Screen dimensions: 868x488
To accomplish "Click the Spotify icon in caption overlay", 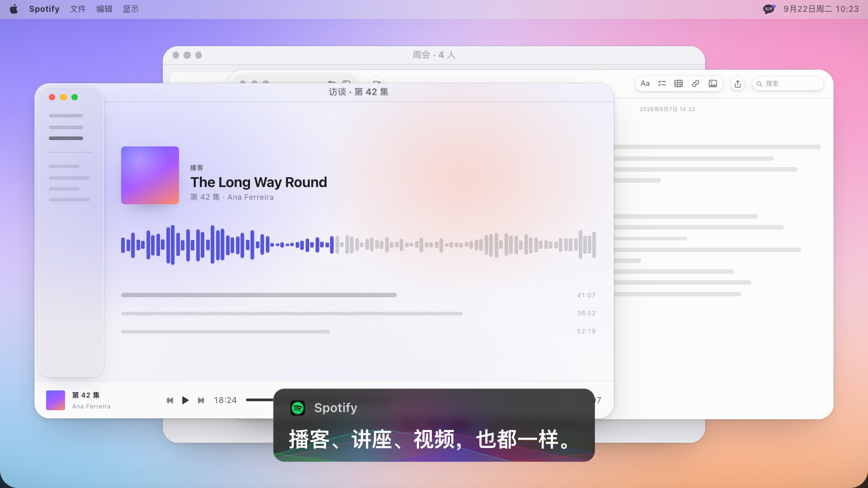I will [298, 408].
